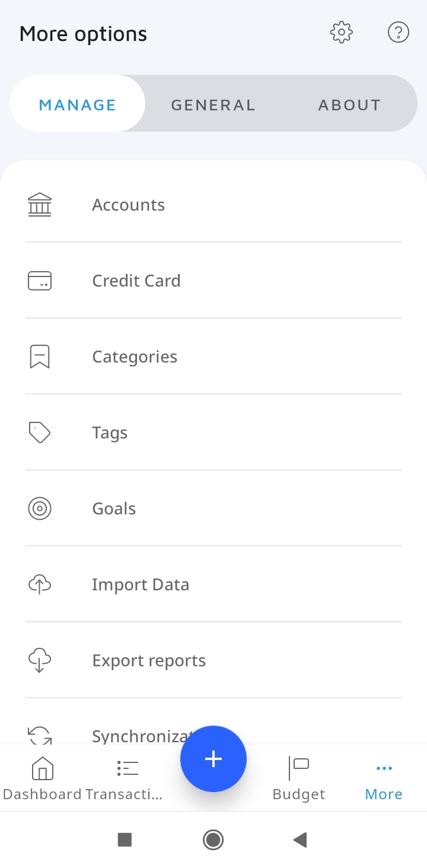
Task: Open settings gear icon in header
Action: (341, 33)
